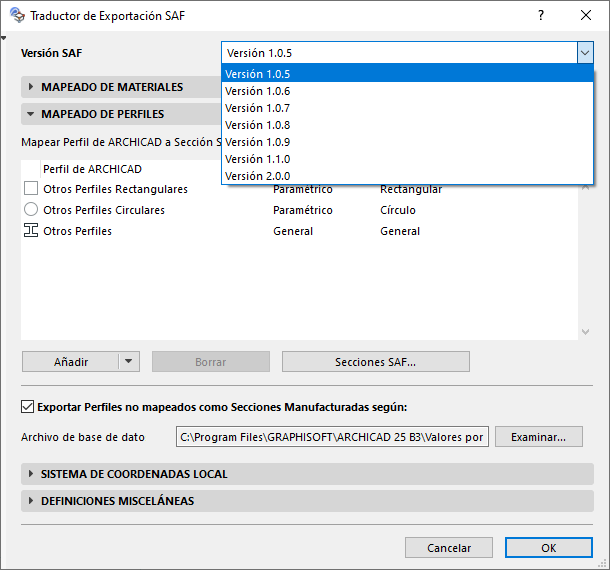The height and width of the screenshot is (570, 610).
Task: Click the rectangular profile icon
Action: pyautogui.click(x=31, y=188)
